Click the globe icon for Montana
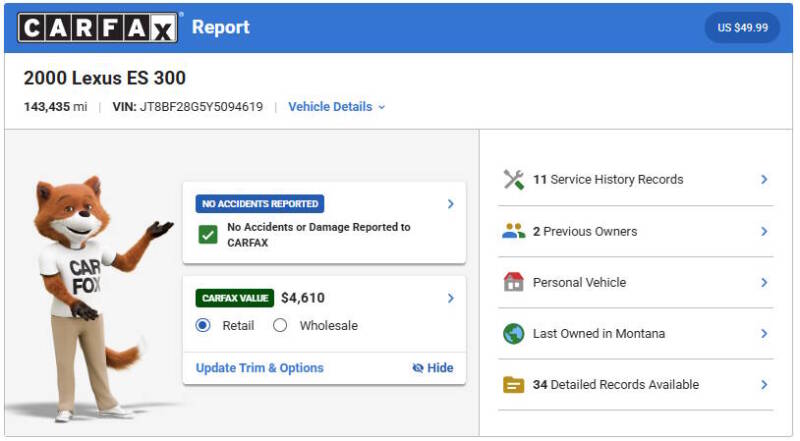The image size is (800, 441). pos(514,334)
